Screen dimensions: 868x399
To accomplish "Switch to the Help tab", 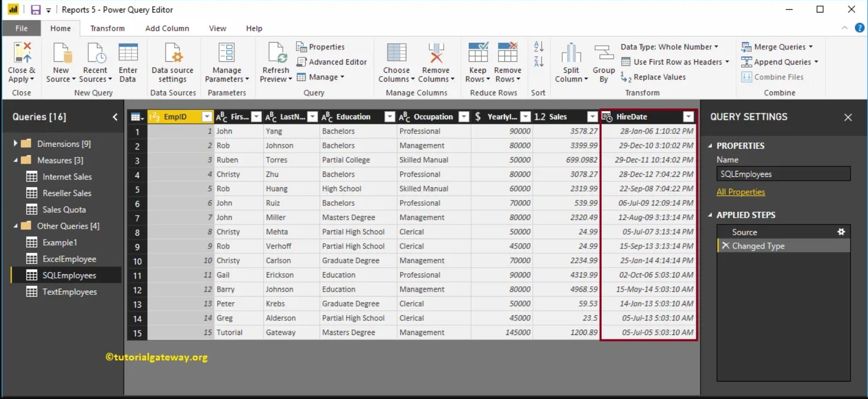I will pos(254,28).
